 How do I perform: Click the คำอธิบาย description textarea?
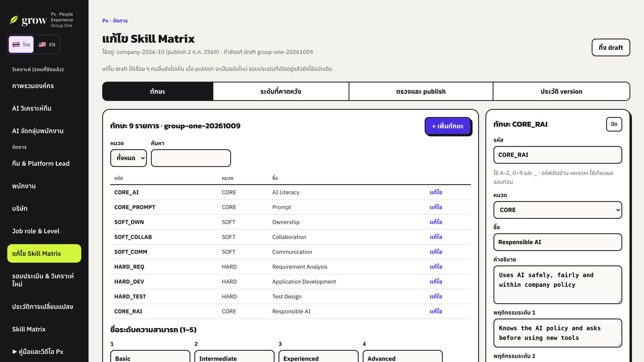(557, 285)
